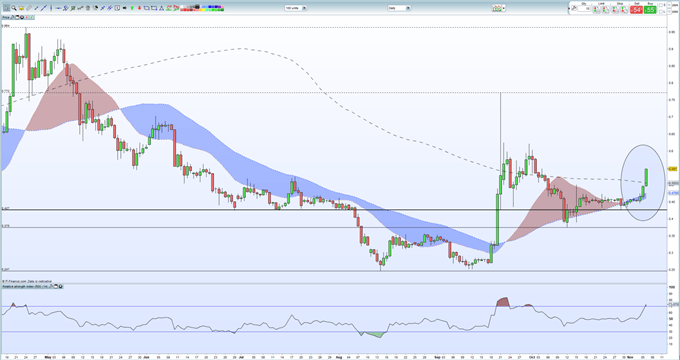Click yellow current price tag on axis
This screenshot has height=360, width=680.
pyautogui.click(x=673, y=169)
